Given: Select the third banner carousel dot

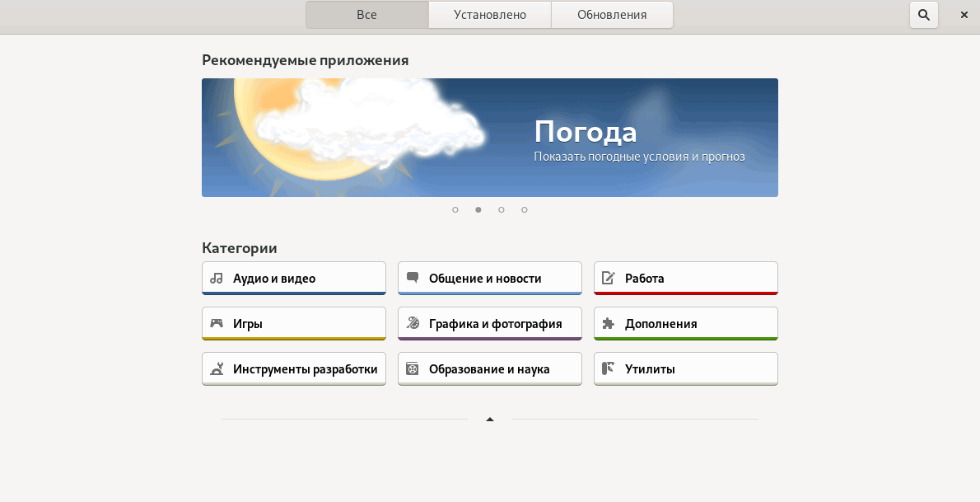Looking at the screenshot, I should (502, 209).
